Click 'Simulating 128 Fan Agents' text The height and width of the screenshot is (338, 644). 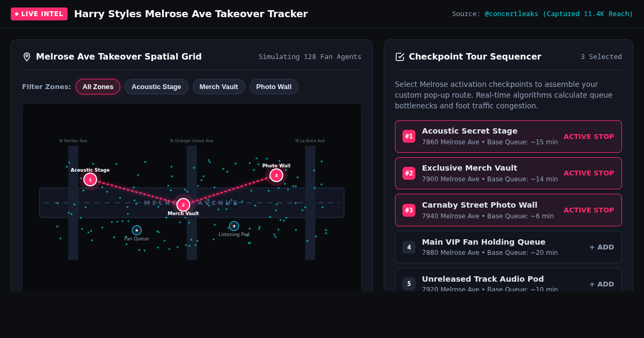(310, 57)
